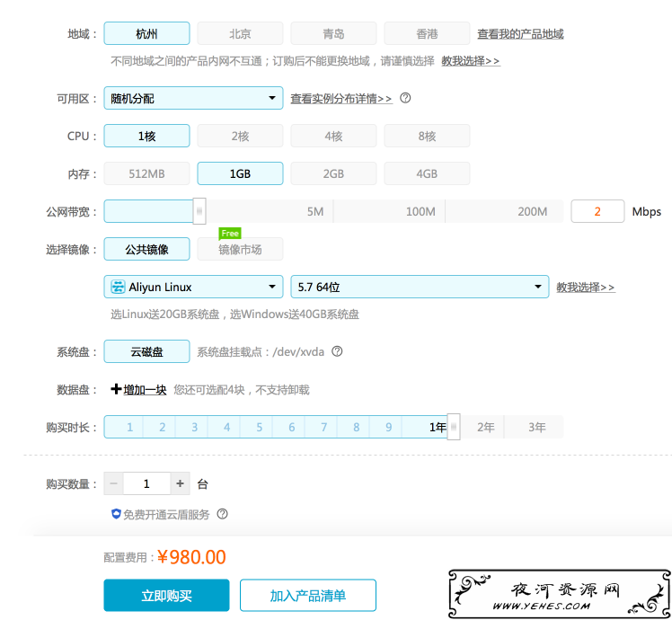Image resolution: width=672 pixels, height=620 pixels.
Task: Click the blue shield 云盾 icon
Action: pos(116,514)
